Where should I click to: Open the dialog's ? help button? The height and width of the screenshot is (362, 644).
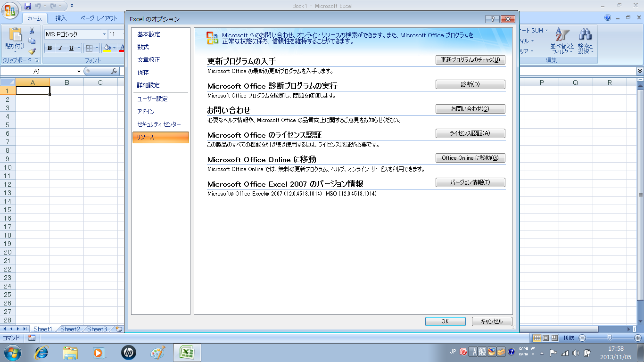pyautogui.click(x=492, y=19)
